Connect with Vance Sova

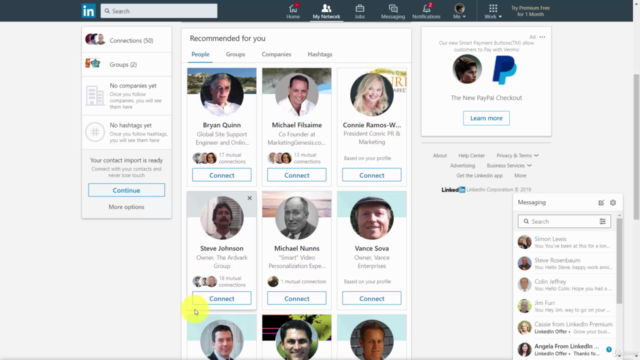(372, 298)
